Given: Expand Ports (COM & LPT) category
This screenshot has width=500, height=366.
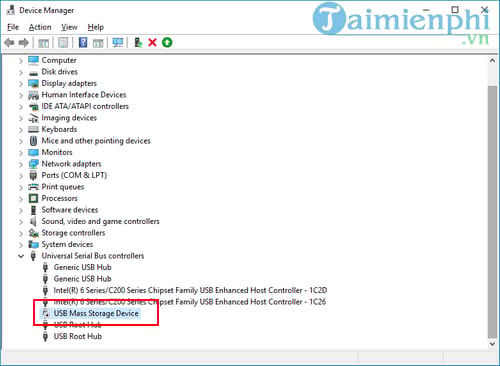Looking at the screenshot, I should [21, 176].
